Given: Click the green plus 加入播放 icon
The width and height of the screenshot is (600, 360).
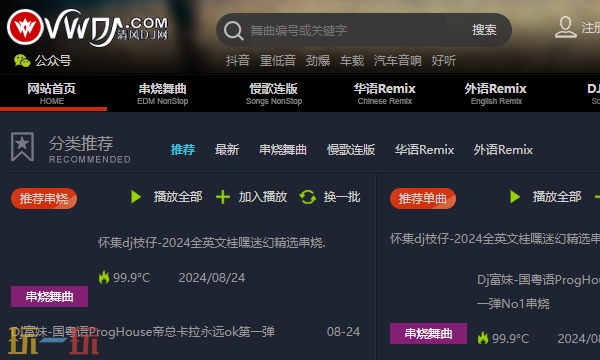Looking at the screenshot, I should (223, 197).
